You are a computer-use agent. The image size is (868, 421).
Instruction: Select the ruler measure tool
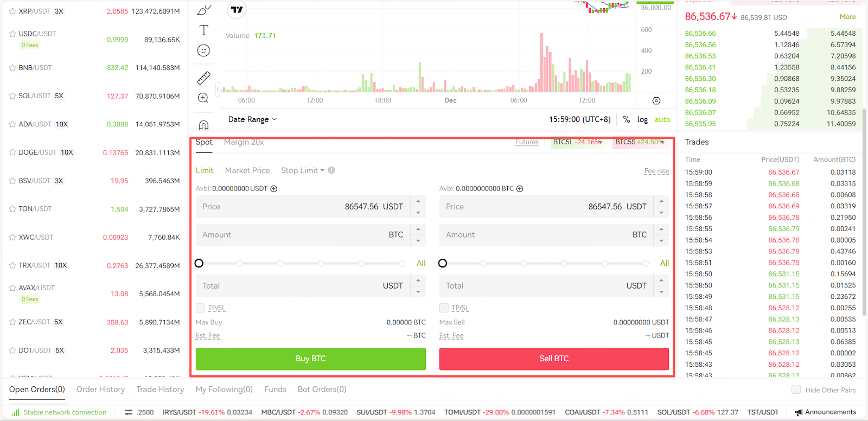pos(203,78)
